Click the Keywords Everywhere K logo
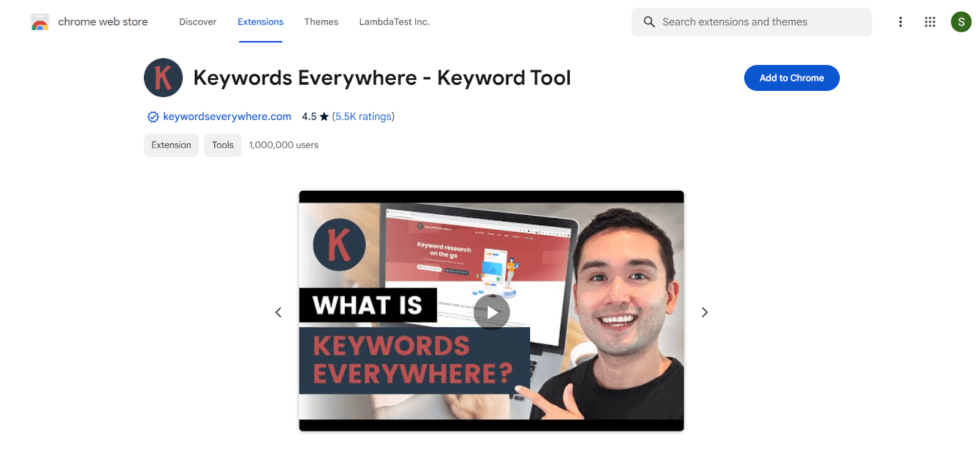This screenshot has height=450, width=980. pyautogui.click(x=164, y=78)
